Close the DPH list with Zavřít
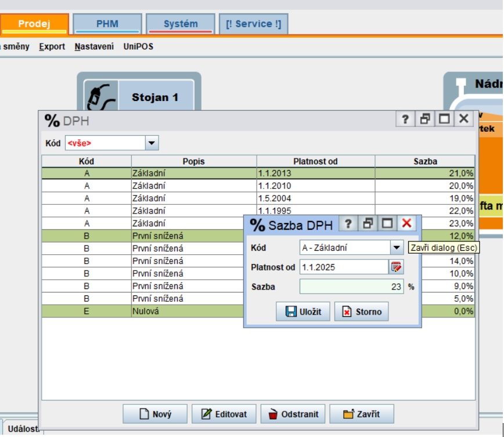This screenshot has height=437, width=504. (x=361, y=414)
